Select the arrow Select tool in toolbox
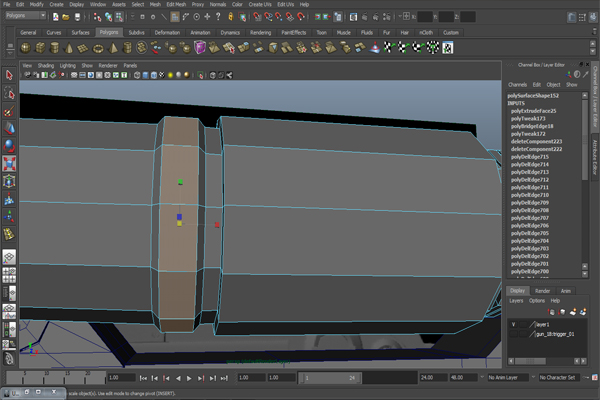Viewport: 600px width, 400px height. click(9, 75)
